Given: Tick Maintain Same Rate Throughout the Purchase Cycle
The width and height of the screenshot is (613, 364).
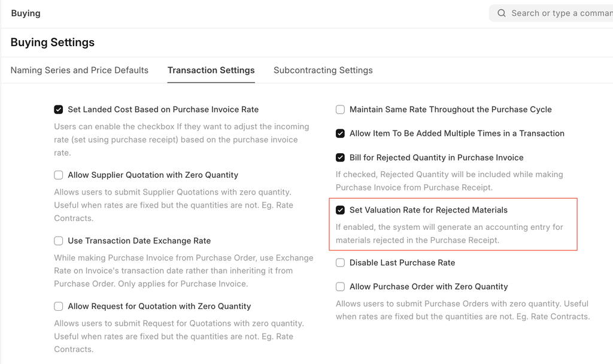Looking at the screenshot, I should click(340, 110).
